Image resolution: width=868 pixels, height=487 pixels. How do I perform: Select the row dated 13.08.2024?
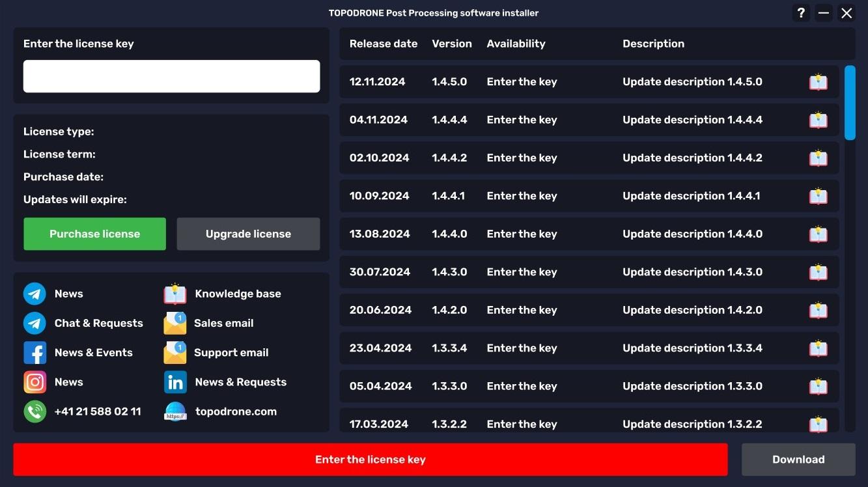coord(589,234)
